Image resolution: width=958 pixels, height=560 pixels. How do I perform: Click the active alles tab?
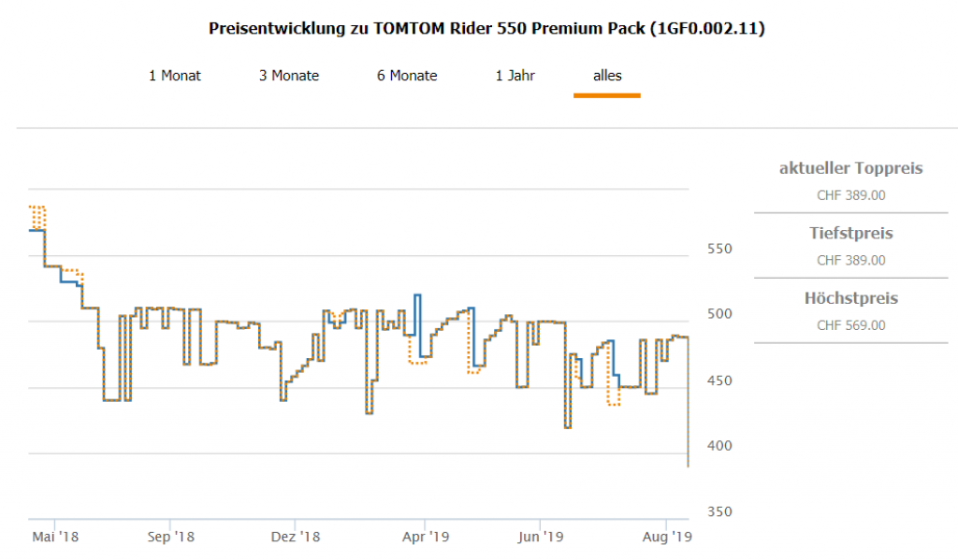coord(607,76)
